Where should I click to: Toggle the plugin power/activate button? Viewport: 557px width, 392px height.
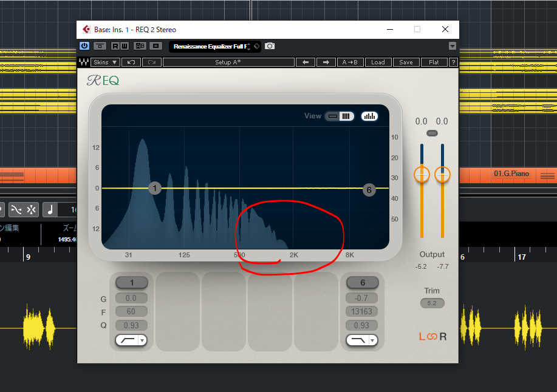point(84,46)
